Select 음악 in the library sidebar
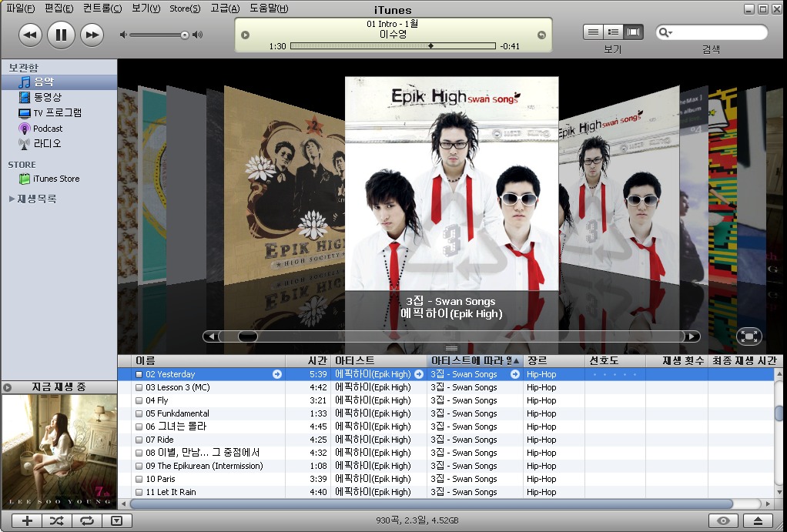This screenshot has height=532, width=787. [x=59, y=82]
